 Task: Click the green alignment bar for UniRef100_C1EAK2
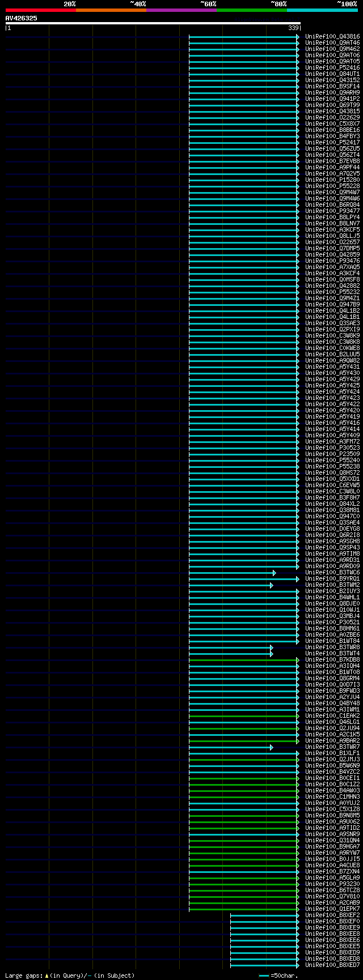244,715
